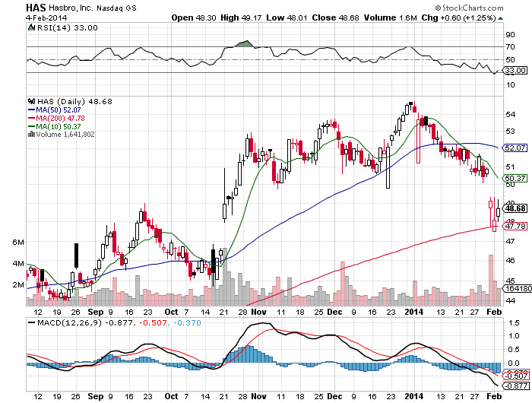Click the RSI 70 overbought axis label
This screenshot has height=403, width=532.
point(510,47)
